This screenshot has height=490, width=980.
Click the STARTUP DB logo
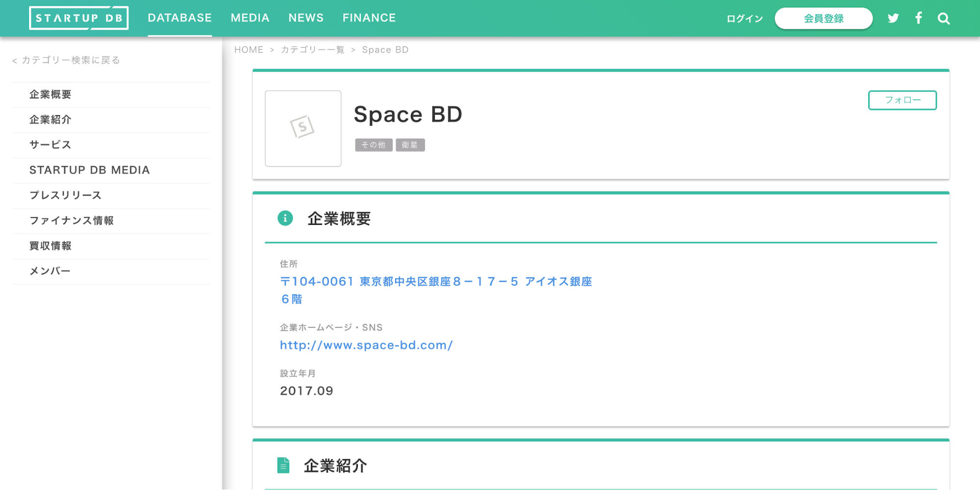[x=79, y=18]
